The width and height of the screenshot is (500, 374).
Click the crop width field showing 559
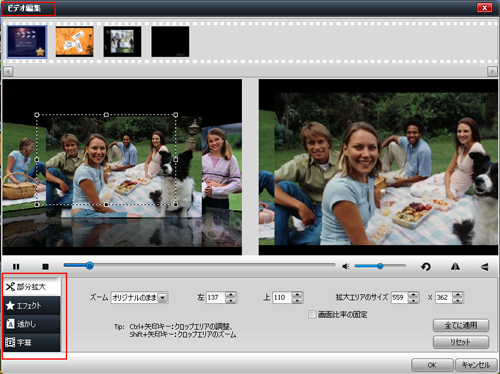tap(399, 297)
